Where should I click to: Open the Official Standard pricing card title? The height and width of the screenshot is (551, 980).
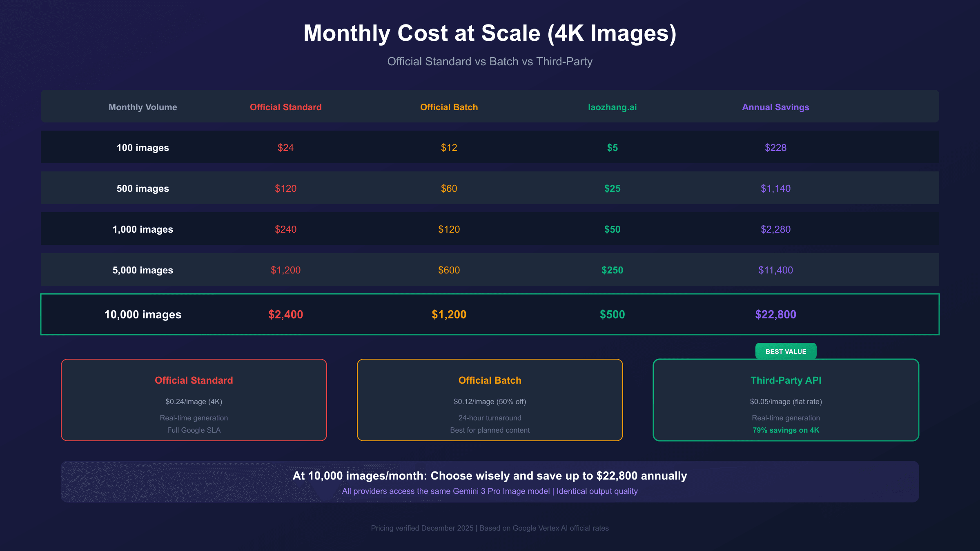click(x=194, y=380)
